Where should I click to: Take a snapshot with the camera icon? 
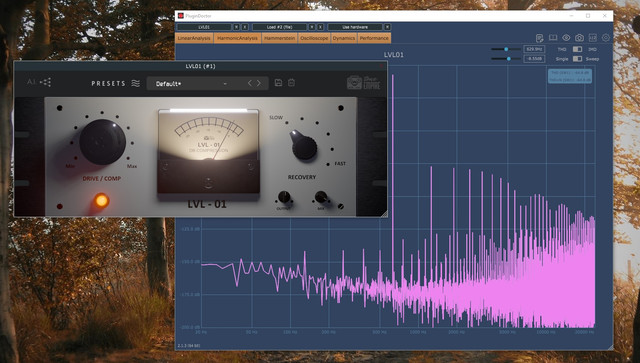[579, 38]
